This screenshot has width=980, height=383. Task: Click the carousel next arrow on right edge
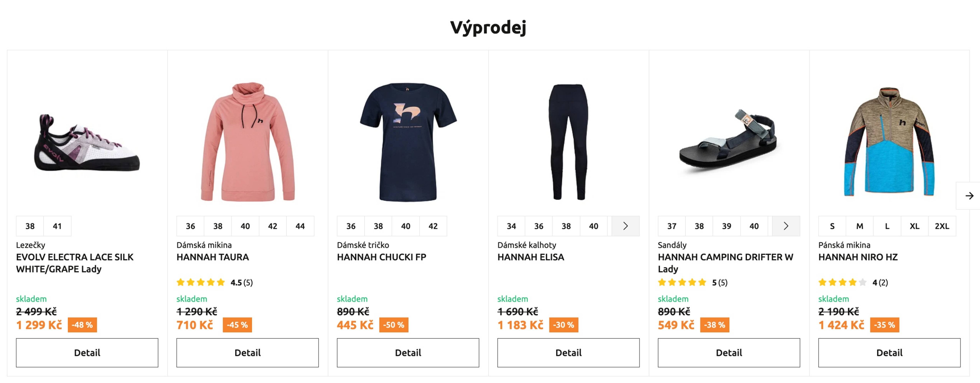coord(969,196)
